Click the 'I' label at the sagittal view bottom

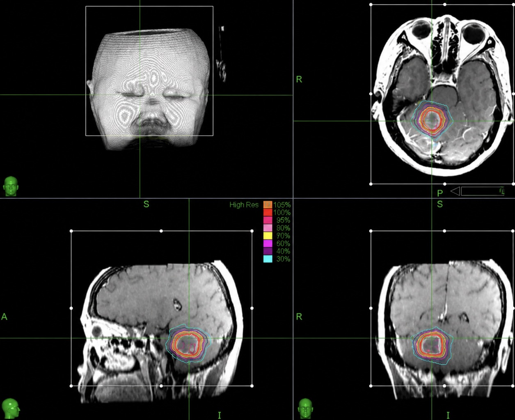pos(219,415)
